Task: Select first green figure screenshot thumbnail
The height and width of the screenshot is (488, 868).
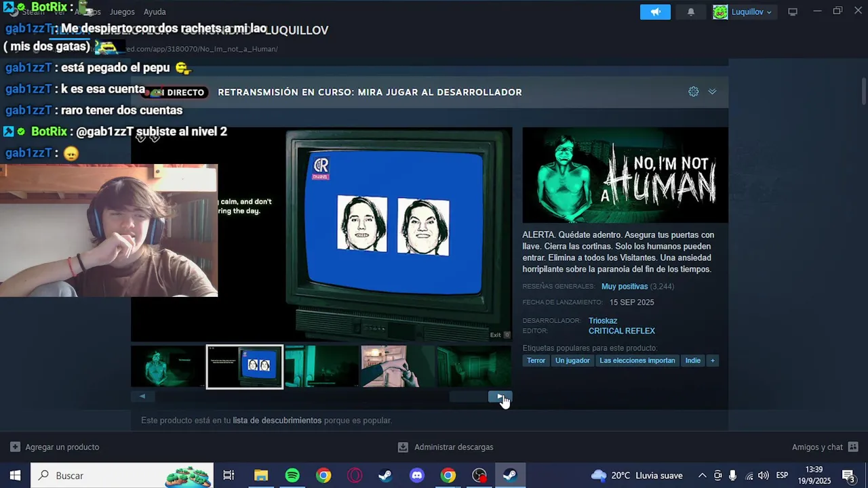Action: pos(167,367)
